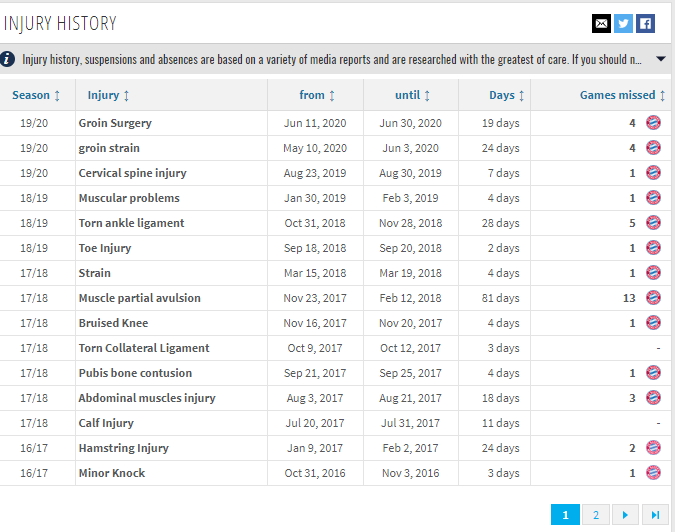Jump to last page of results
675x532 pixels.
655,515
